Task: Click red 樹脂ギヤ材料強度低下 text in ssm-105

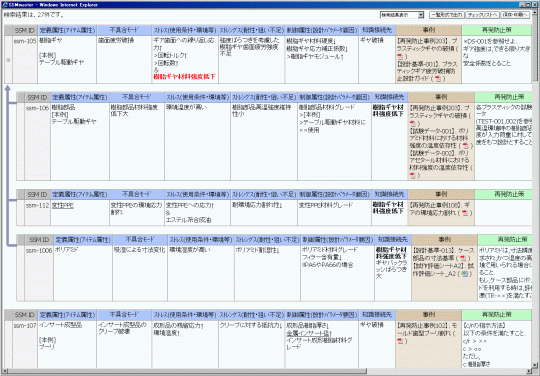Action: 184,77
